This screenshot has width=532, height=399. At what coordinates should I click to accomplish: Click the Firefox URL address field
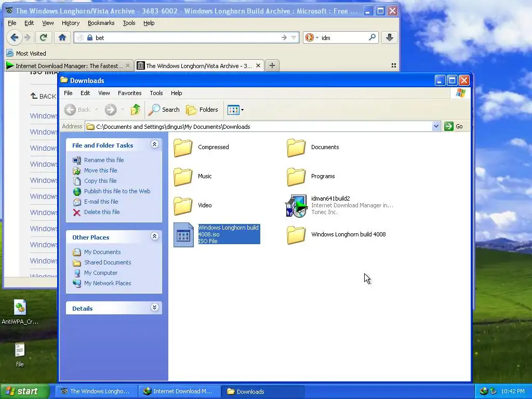(187, 37)
